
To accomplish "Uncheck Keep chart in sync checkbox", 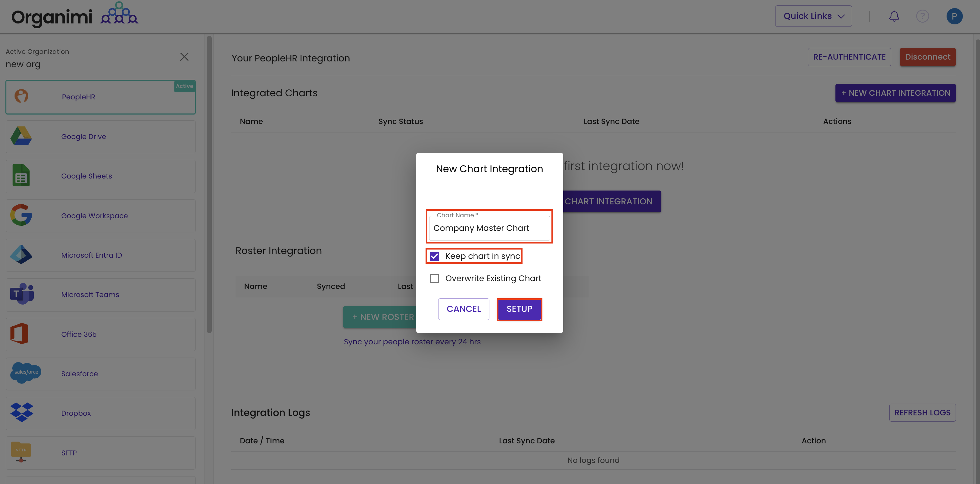I will pyautogui.click(x=434, y=256).
